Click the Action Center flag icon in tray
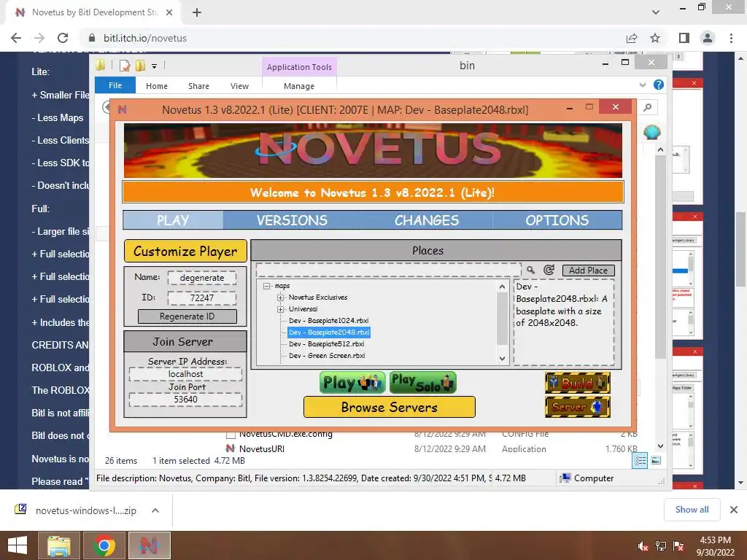 [678, 546]
